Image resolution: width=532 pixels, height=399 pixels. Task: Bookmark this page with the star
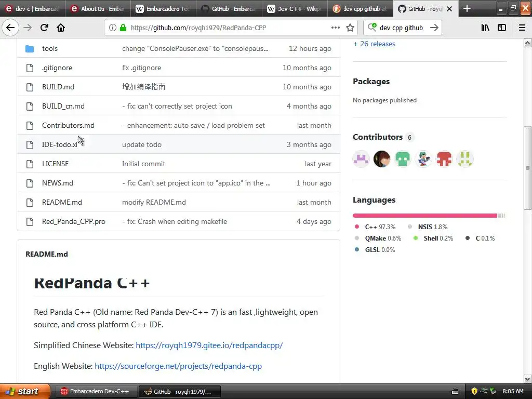tap(350, 28)
